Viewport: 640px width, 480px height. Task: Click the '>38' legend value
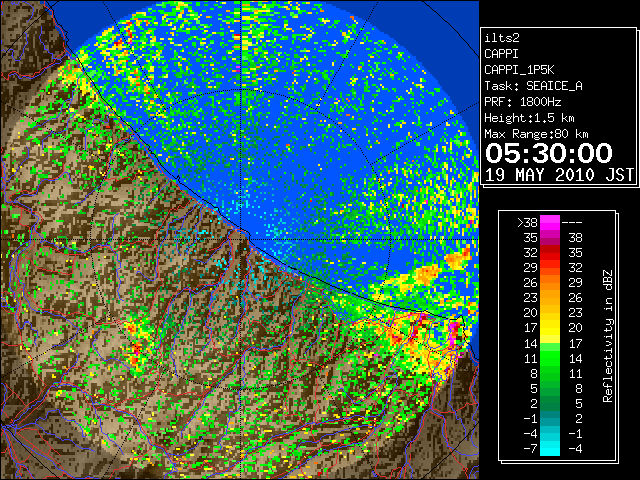527,222
